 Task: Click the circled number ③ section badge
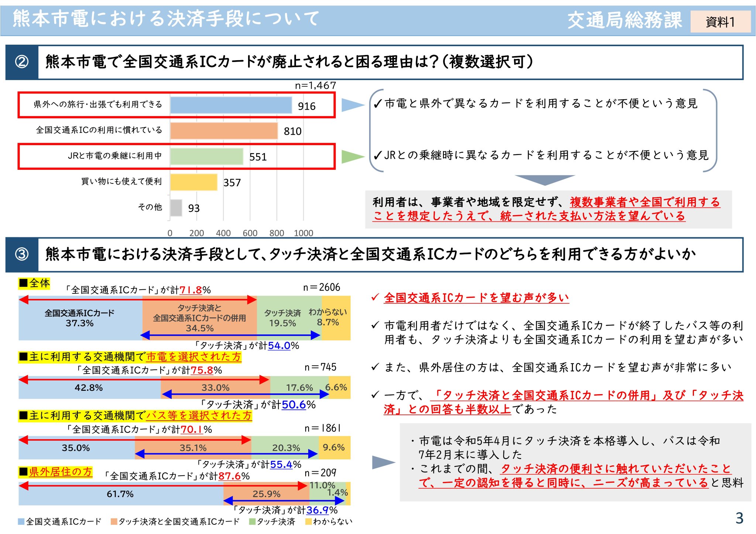pyautogui.click(x=22, y=254)
